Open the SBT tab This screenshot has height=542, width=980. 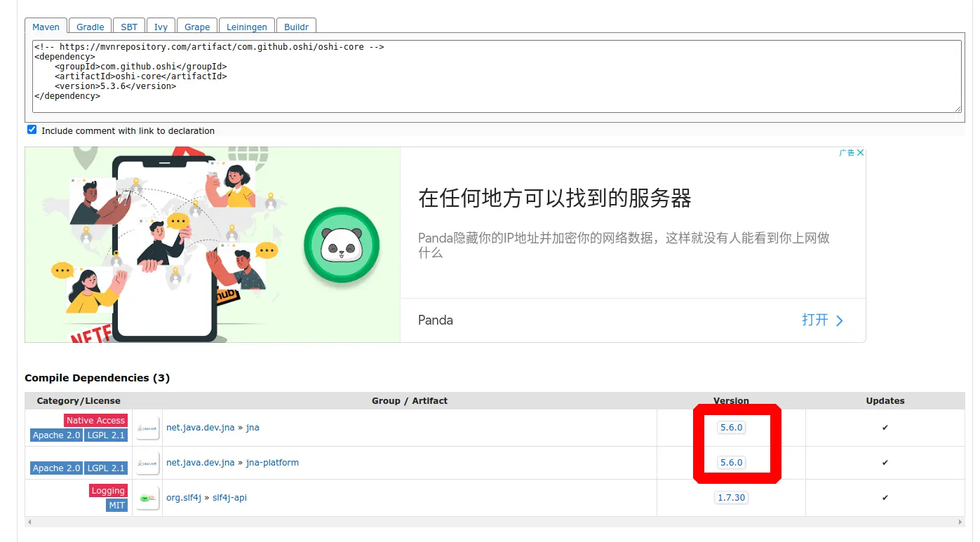coord(129,27)
